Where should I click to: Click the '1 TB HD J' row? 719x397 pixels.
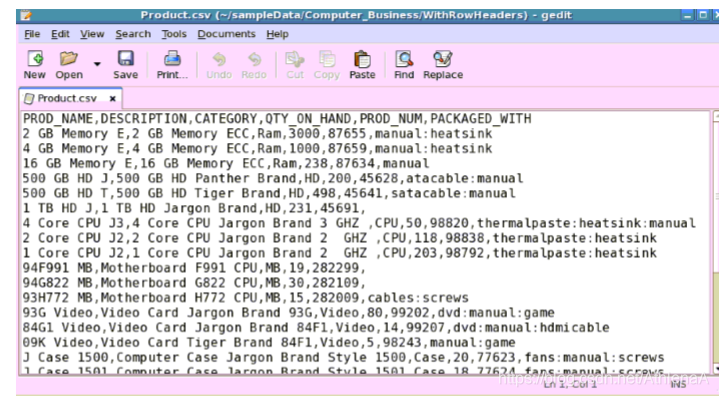194,208
